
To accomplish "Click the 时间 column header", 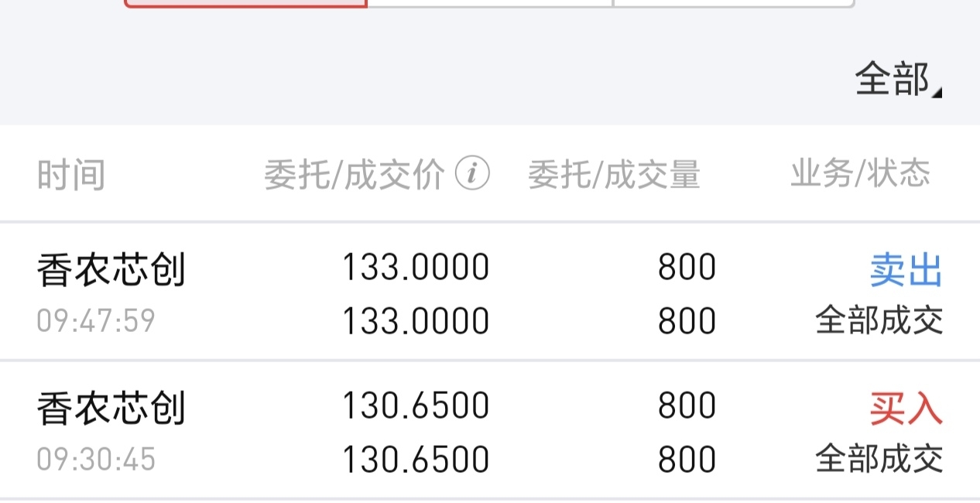I will 71,175.
